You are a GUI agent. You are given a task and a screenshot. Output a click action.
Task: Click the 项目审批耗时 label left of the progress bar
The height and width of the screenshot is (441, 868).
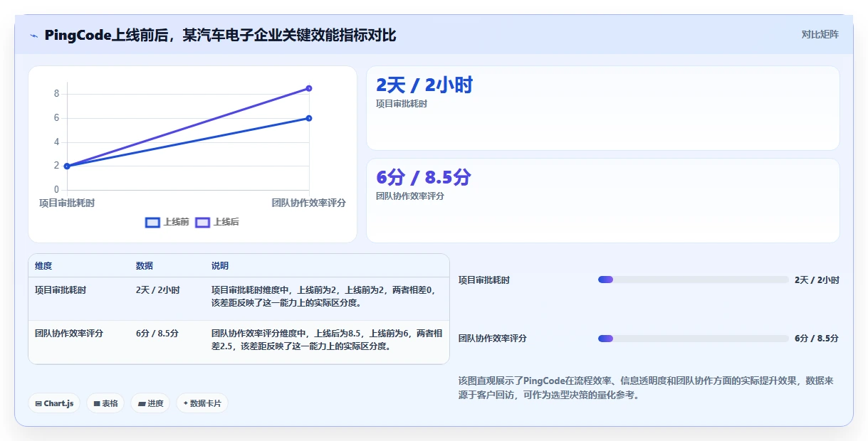tap(484, 280)
